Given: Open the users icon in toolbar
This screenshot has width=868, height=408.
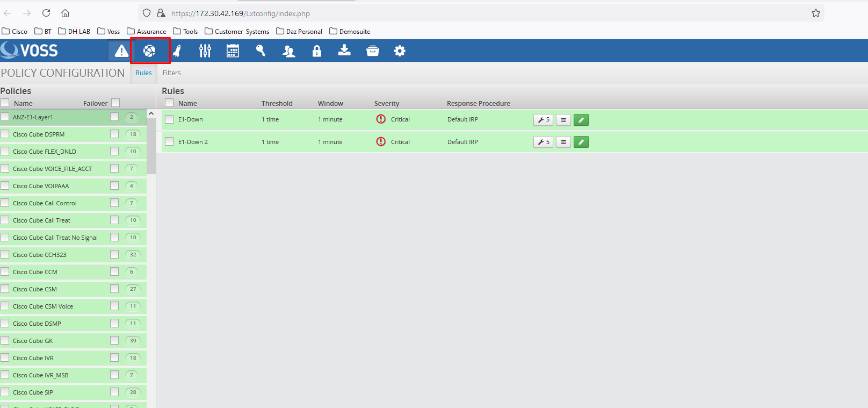Looking at the screenshot, I should tap(289, 51).
